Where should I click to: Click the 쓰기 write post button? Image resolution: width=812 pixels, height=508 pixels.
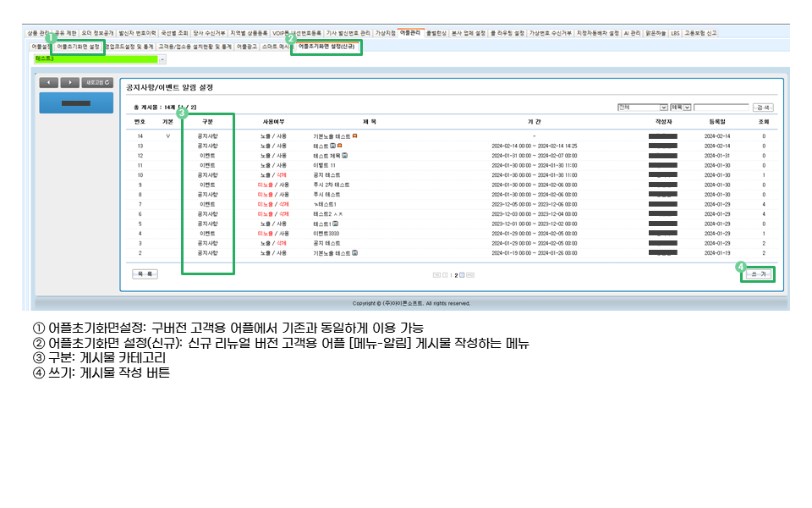[757, 275]
